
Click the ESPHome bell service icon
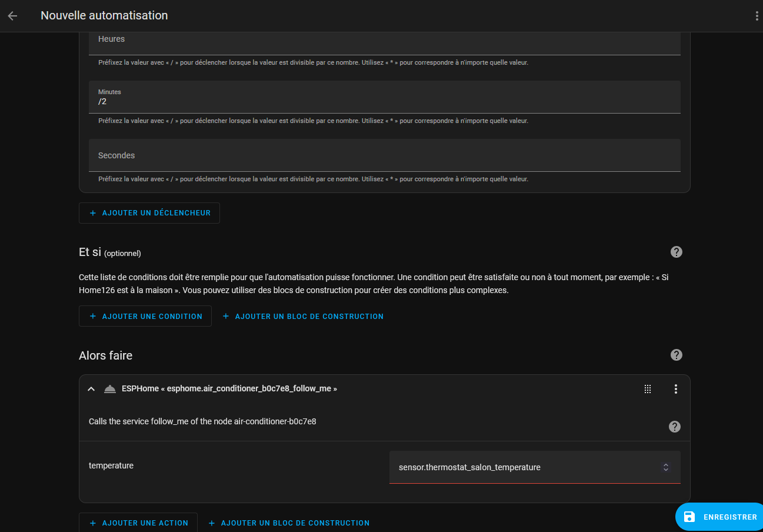(109, 389)
